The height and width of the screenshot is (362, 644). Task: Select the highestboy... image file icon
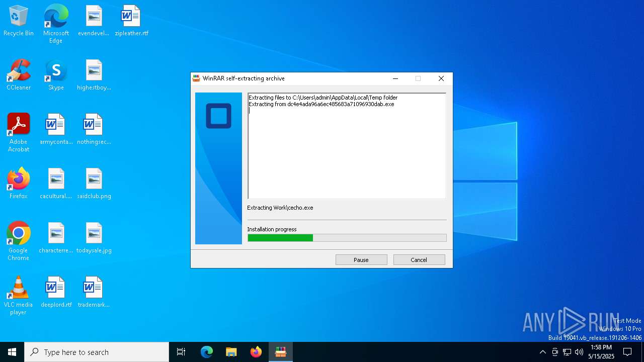pos(94,75)
